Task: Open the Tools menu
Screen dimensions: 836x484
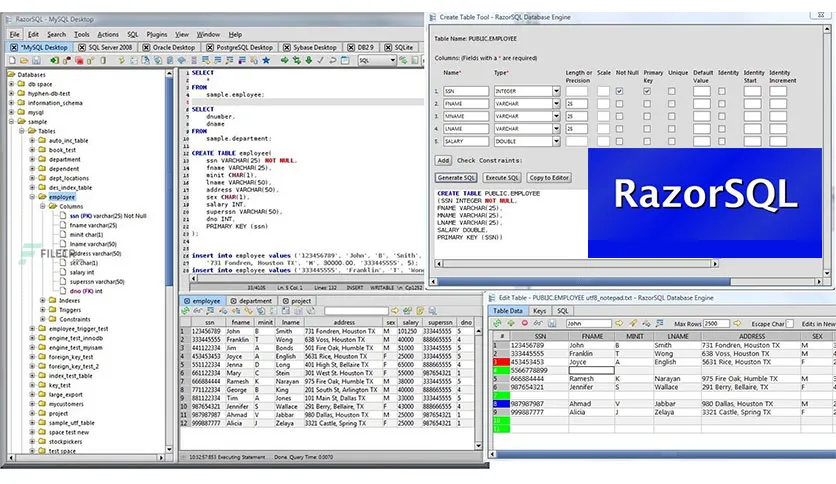Action: coord(82,34)
